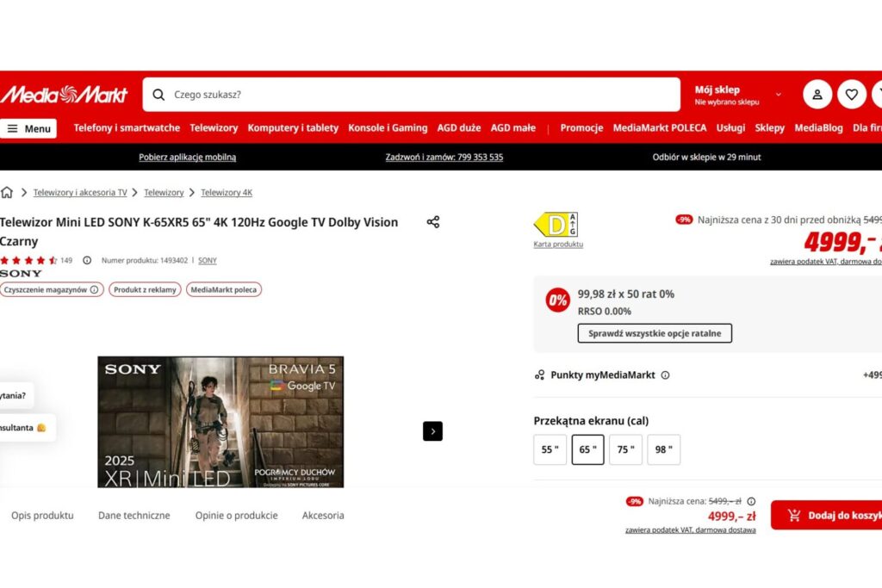The image size is (882, 588).
Task: Click the 0% installment badge icon
Action: [557, 300]
